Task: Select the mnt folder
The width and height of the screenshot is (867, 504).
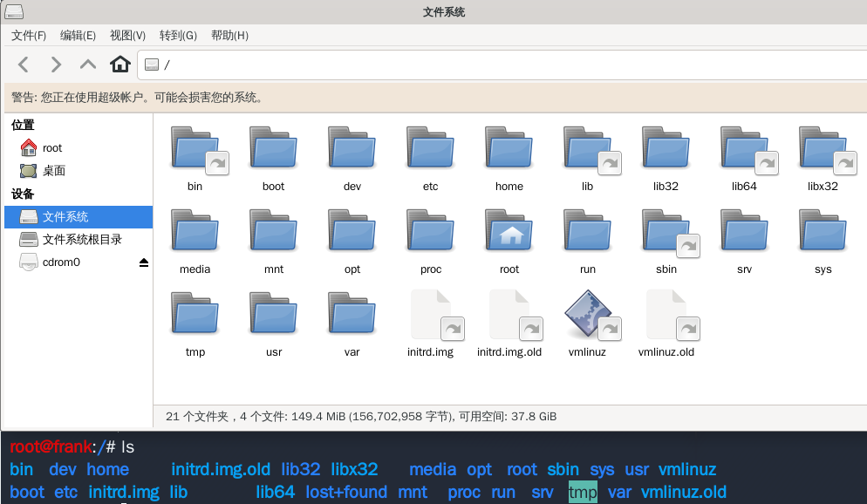Action: point(273,242)
